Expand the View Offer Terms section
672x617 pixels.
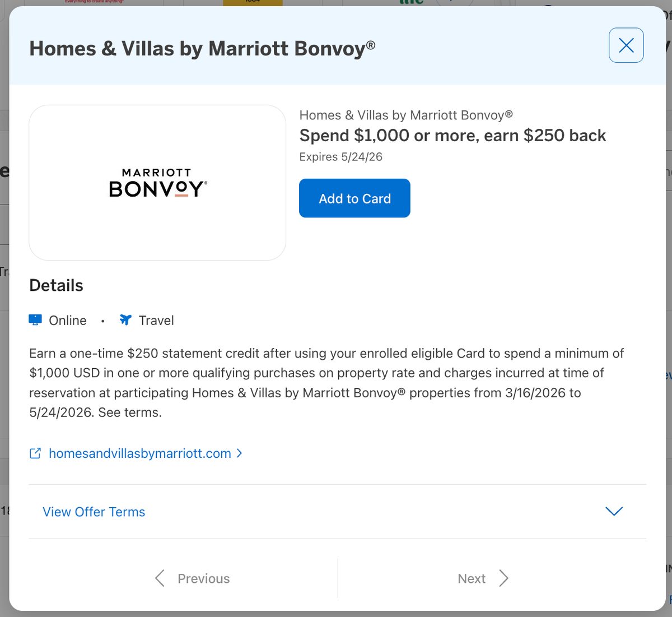click(x=94, y=512)
